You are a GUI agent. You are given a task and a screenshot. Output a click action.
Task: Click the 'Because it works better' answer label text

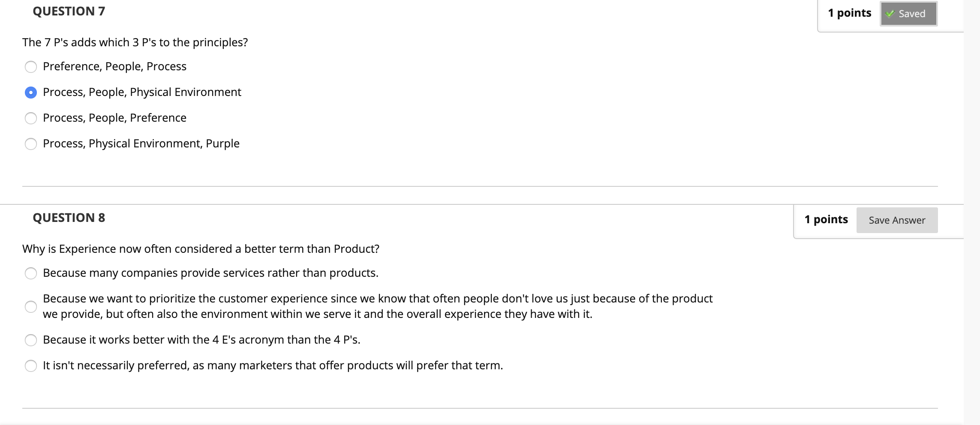pyautogui.click(x=201, y=340)
